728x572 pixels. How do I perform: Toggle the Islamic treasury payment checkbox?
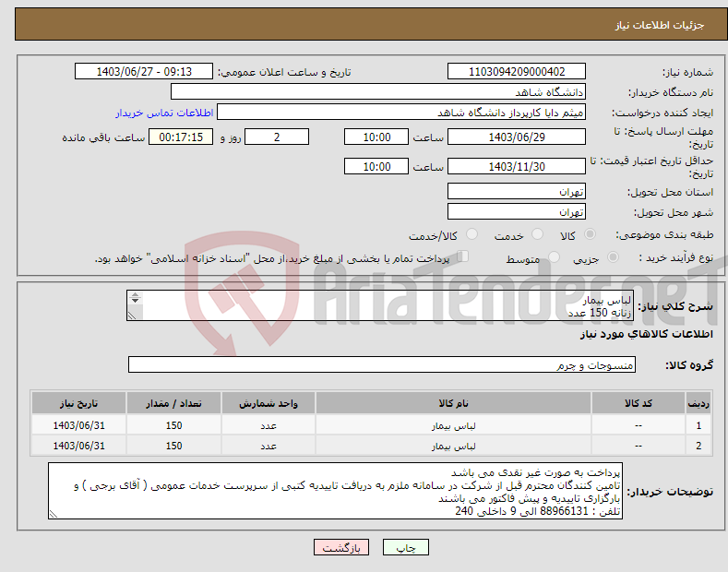click(x=462, y=256)
